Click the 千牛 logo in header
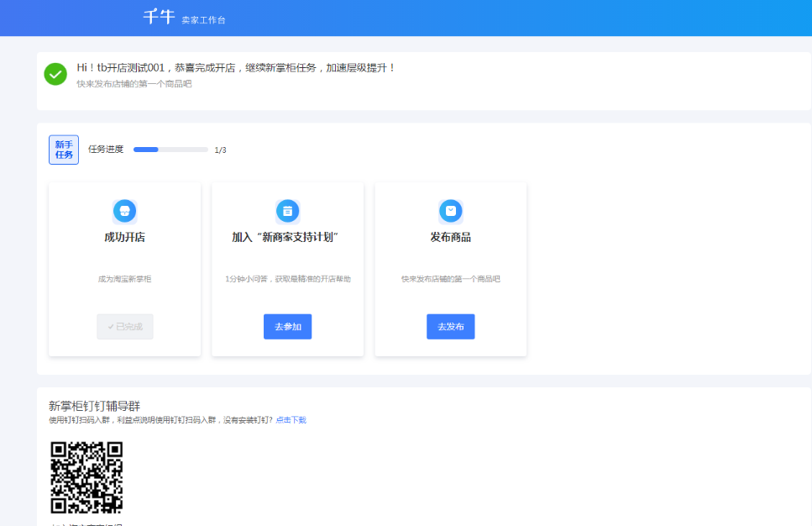 (159, 17)
